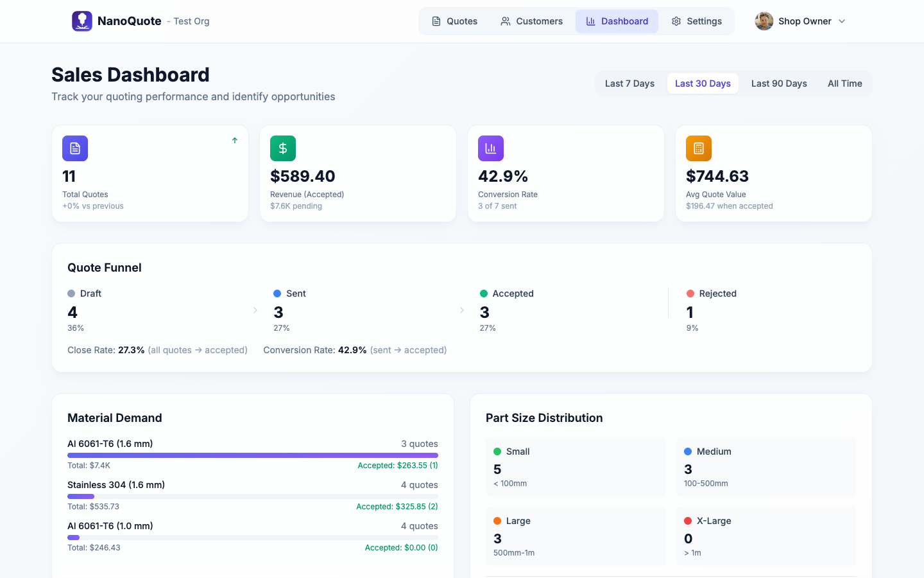Click the chevron after the Sent funnel stage
Image resolution: width=924 pixels, height=578 pixels.
[461, 310]
